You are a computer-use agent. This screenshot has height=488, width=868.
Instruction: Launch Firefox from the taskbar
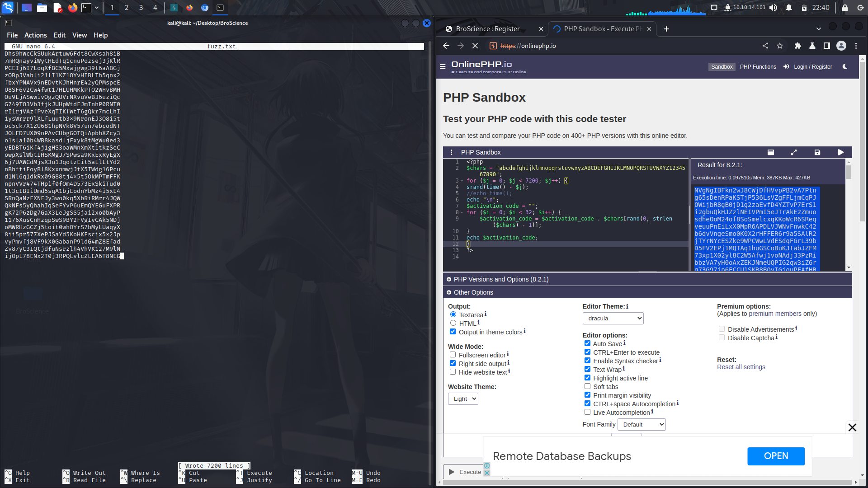(x=72, y=7)
